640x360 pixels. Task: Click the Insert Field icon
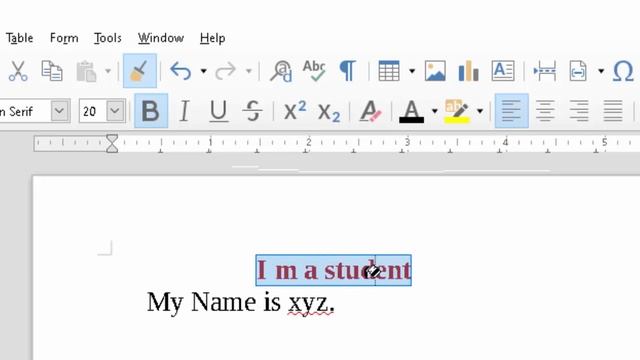point(578,71)
